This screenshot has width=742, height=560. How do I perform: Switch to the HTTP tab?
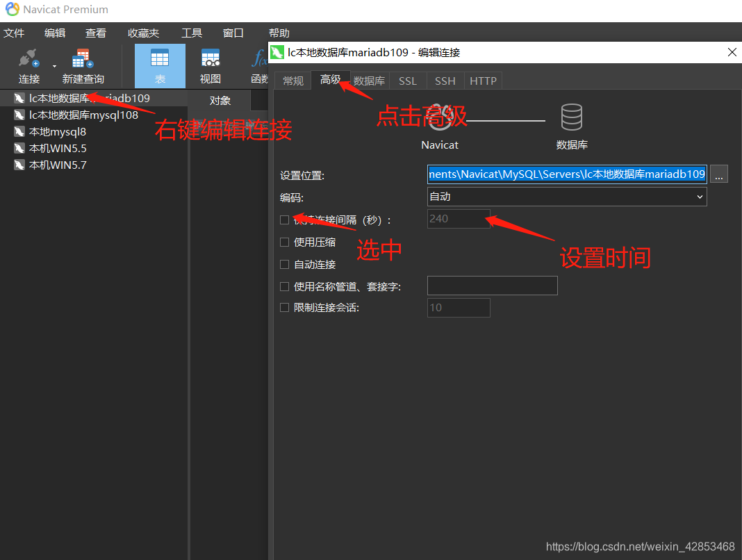click(x=483, y=81)
